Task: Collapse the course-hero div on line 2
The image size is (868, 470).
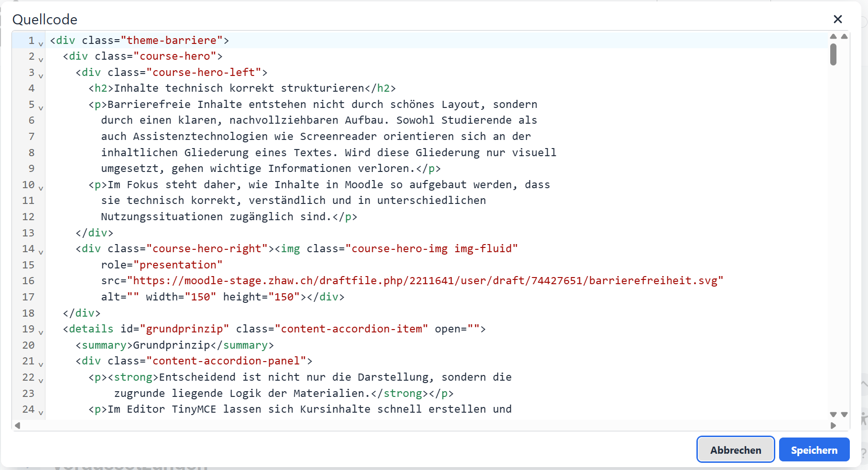Action: pos(41,60)
